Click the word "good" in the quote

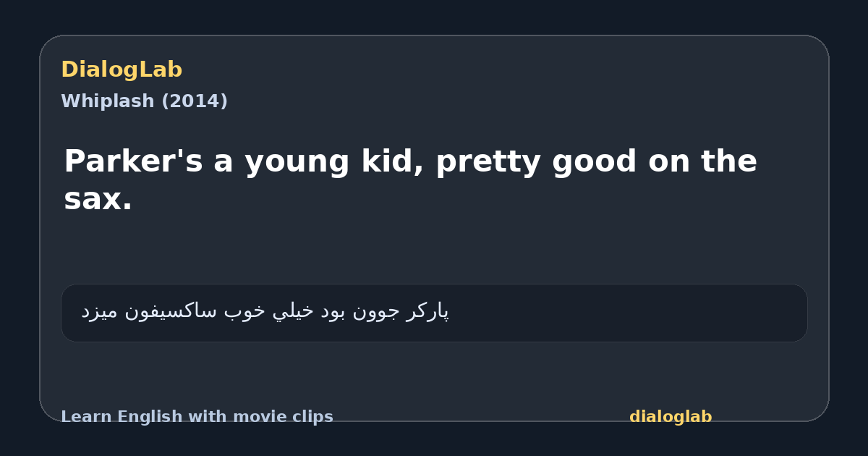595,161
